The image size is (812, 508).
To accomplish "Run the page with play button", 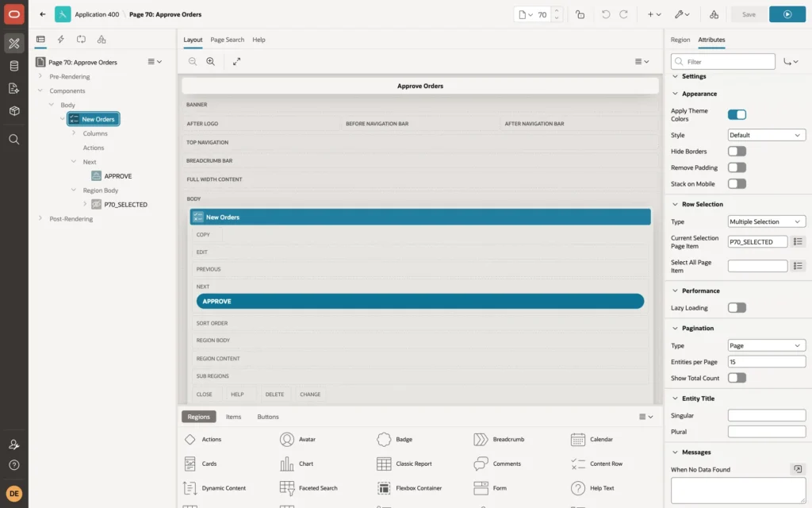I will (787, 14).
